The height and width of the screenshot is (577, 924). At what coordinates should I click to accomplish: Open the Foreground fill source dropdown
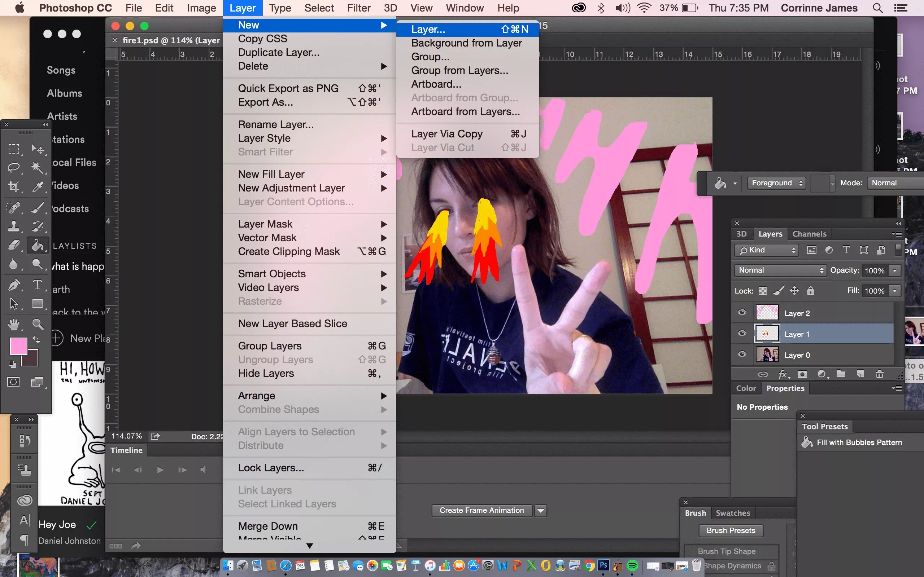[776, 183]
